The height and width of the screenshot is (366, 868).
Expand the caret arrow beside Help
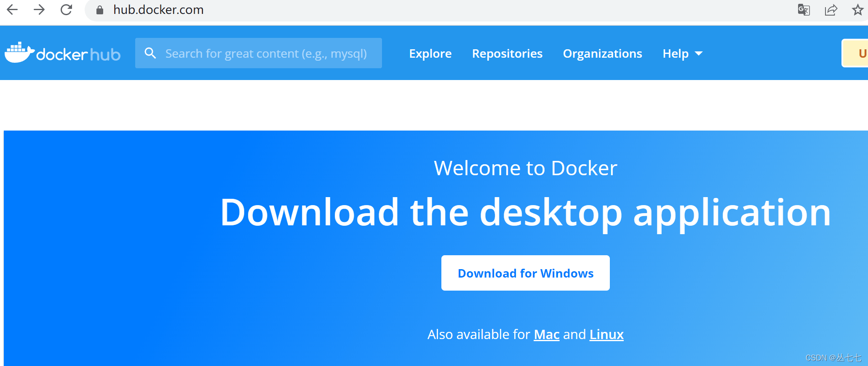(699, 53)
